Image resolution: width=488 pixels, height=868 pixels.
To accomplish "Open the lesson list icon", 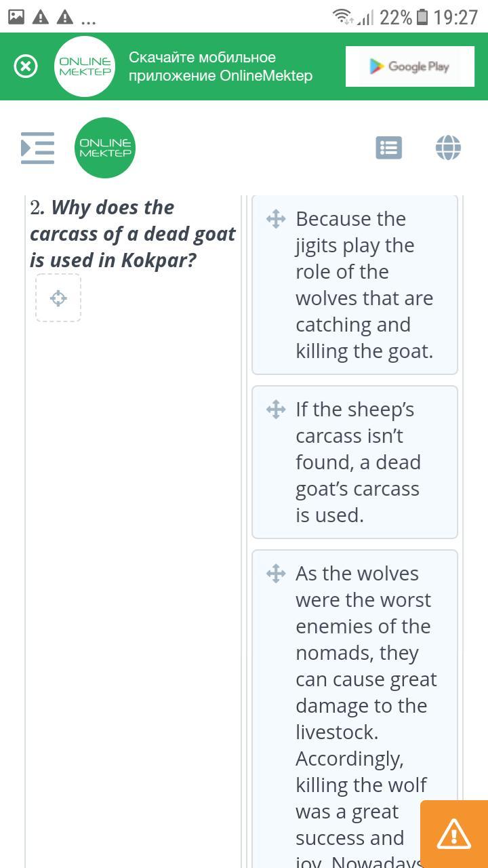I will 388,148.
